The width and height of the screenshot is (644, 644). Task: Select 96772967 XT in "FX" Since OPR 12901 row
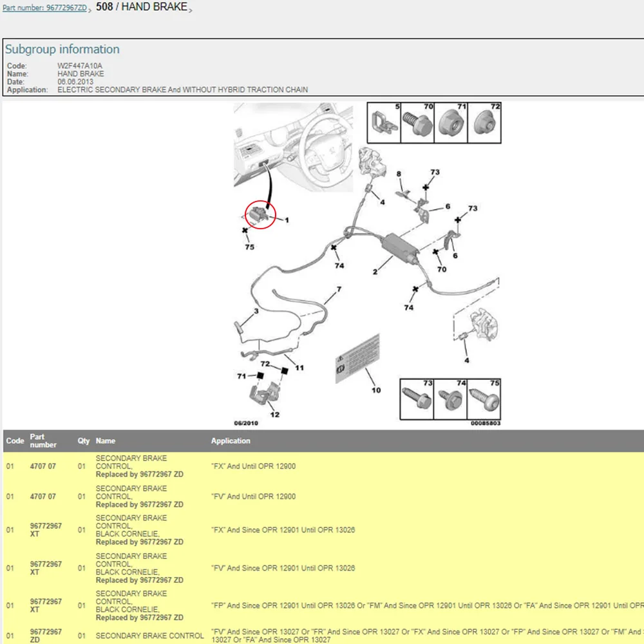click(x=46, y=530)
